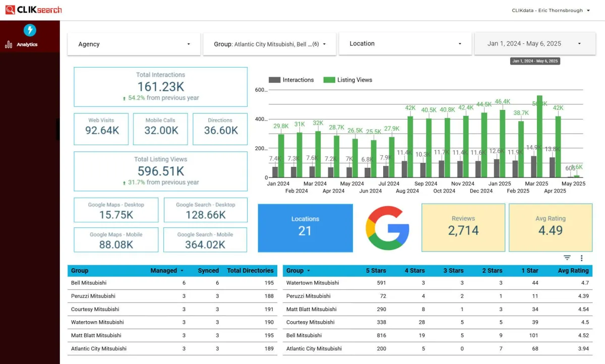Click the CLIKsearch logo

click(x=33, y=10)
